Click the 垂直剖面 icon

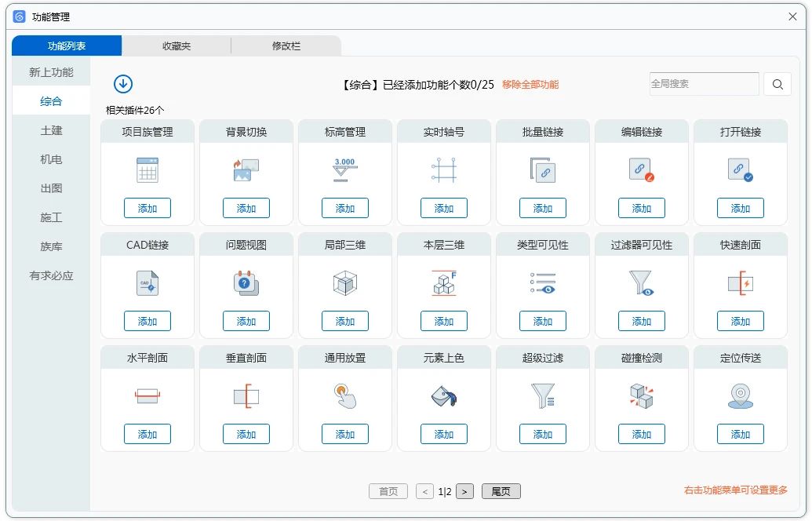(x=246, y=396)
